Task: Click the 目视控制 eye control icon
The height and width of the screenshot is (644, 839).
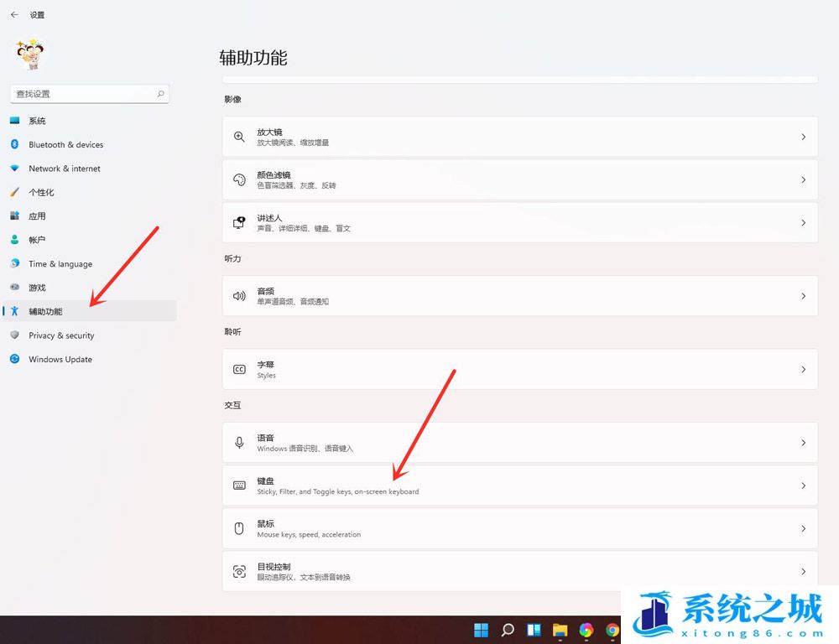Action: click(239, 571)
